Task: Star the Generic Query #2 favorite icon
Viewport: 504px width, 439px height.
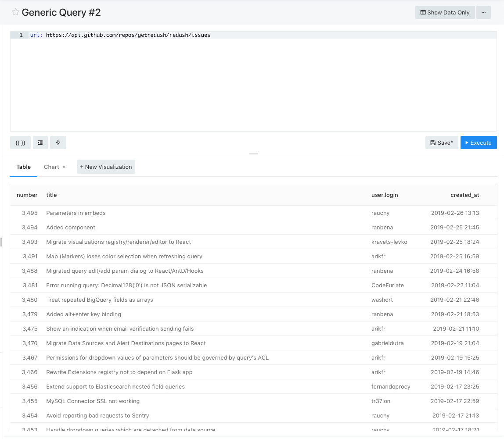Action: 15,12
